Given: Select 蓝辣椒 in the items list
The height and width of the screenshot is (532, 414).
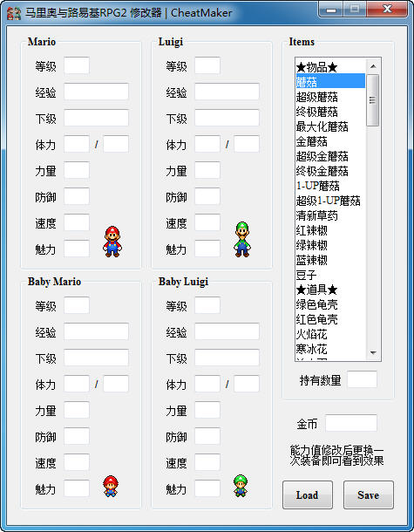Looking at the screenshot, I should (x=330, y=260).
